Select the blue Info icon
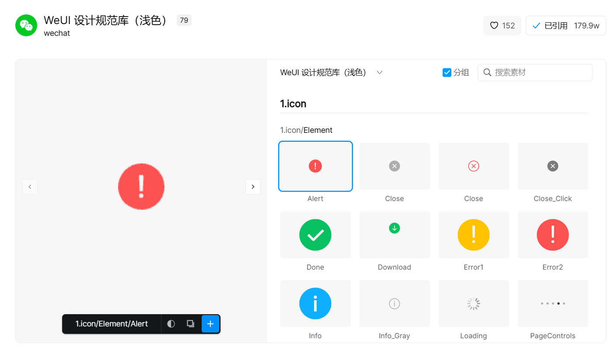Screen dimensions: 611x364 coord(315,303)
